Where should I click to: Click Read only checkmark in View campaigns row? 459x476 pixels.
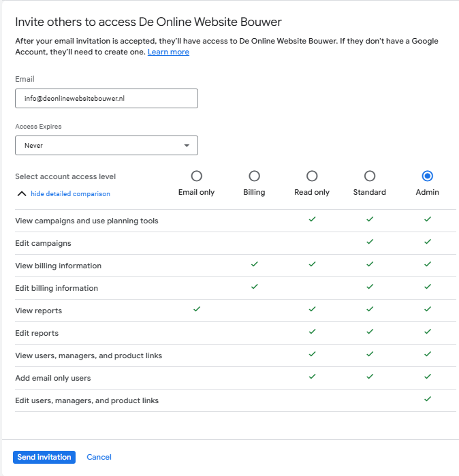coord(312,219)
